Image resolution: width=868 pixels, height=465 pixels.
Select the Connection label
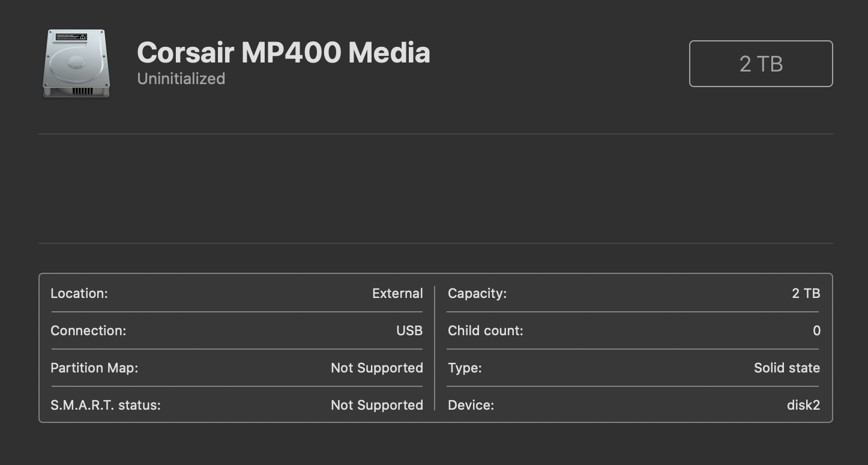coord(88,330)
